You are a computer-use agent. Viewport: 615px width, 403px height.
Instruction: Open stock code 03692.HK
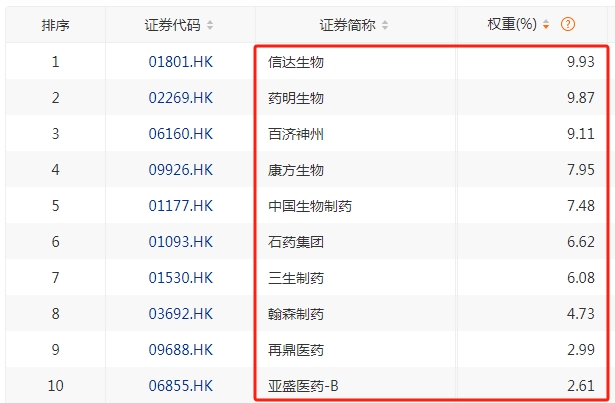click(x=180, y=314)
